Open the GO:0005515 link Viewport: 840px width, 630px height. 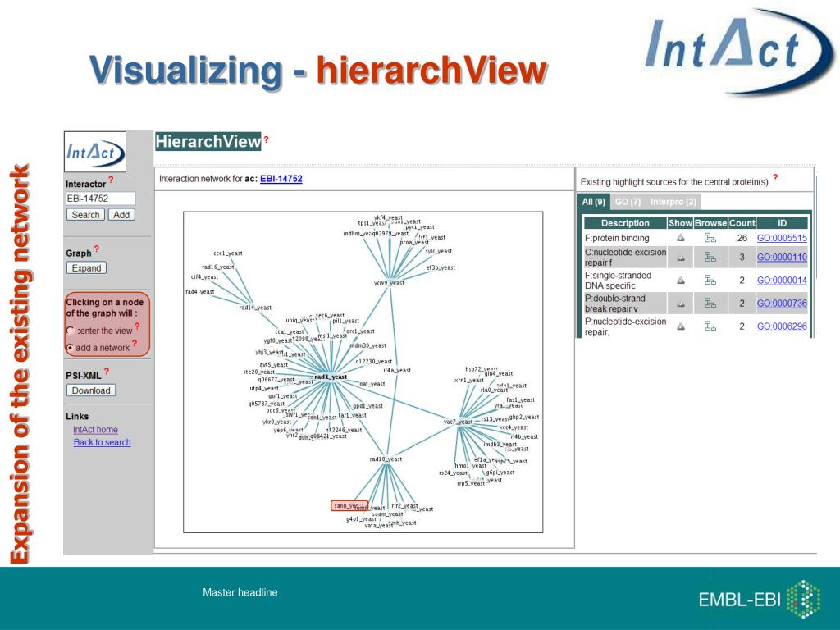(x=782, y=238)
